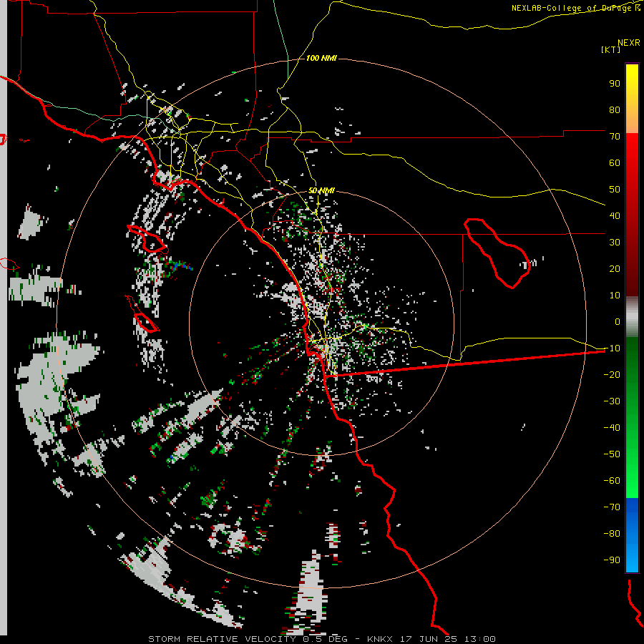Click the -50 value on the velocity scale
The image size is (644, 644).
tap(612, 454)
